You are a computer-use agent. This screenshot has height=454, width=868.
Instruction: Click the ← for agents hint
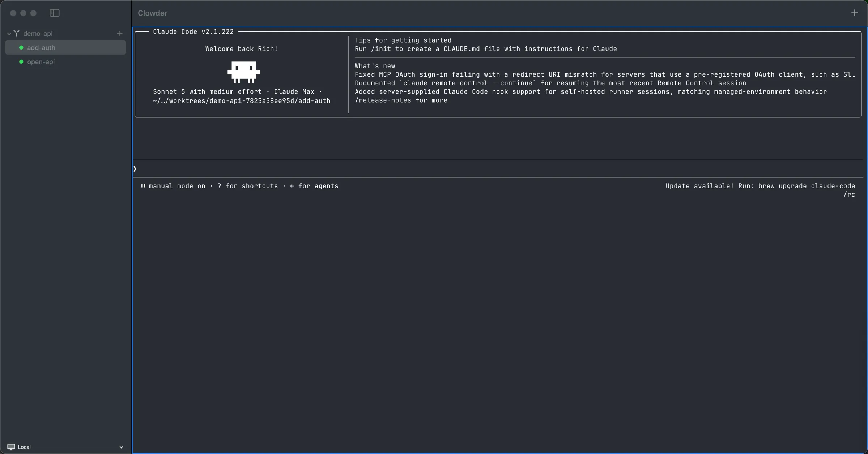coord(314,186)
